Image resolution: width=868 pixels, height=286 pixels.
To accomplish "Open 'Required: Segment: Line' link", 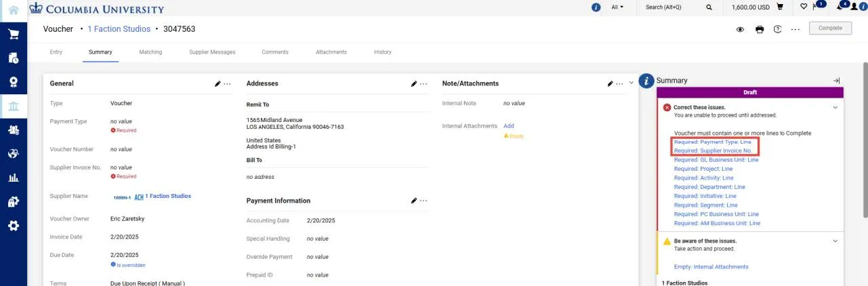I will pos(706,205).
